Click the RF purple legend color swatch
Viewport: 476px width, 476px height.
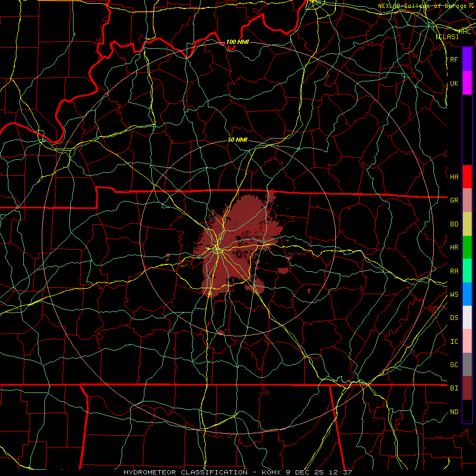pyautogui.click(x=467, y=59)
